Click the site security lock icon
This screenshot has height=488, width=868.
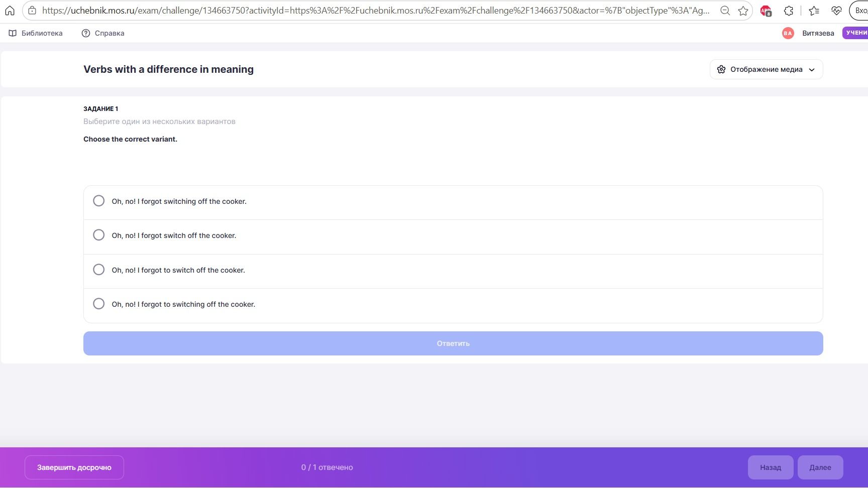[32, 11]
